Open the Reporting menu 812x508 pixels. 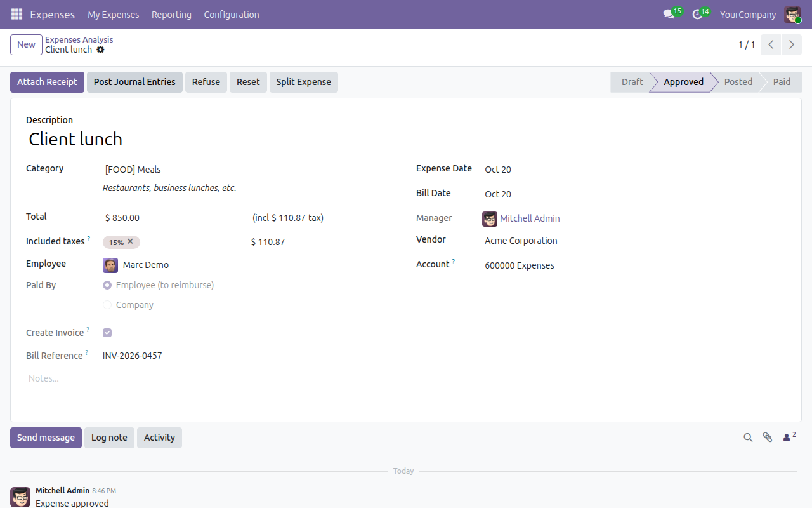[x=171, y=14]
